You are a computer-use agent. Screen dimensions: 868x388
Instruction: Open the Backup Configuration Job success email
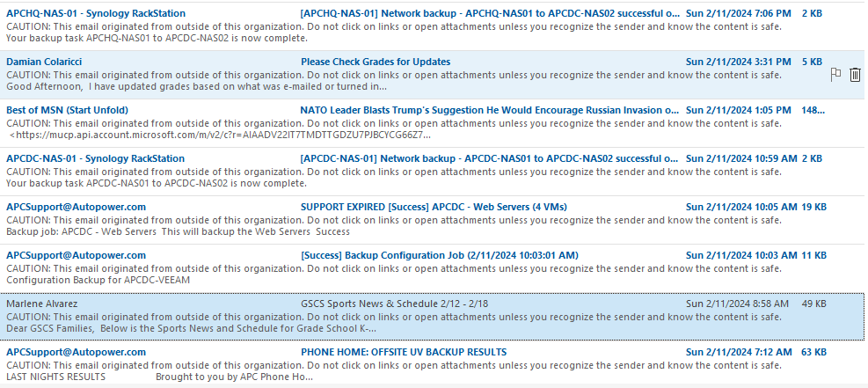coord(439,255)
